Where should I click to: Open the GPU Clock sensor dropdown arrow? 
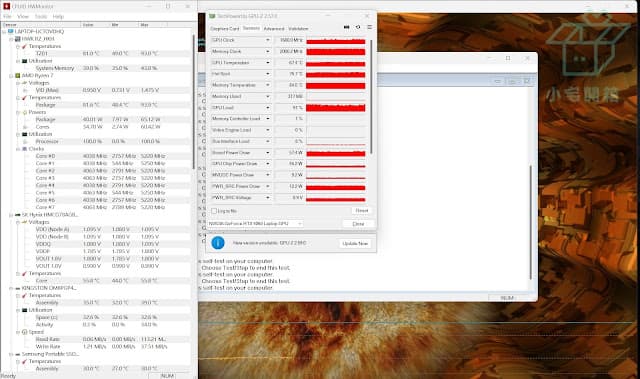(268, 40)
